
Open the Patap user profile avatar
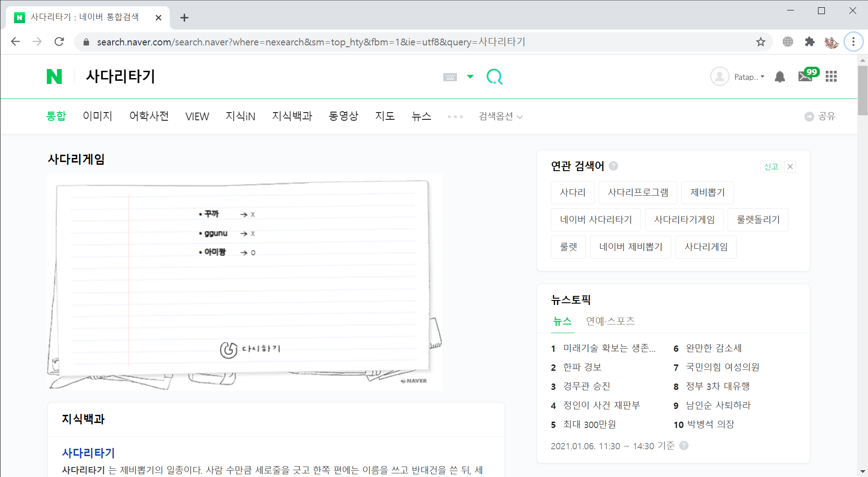pos(719,77)
